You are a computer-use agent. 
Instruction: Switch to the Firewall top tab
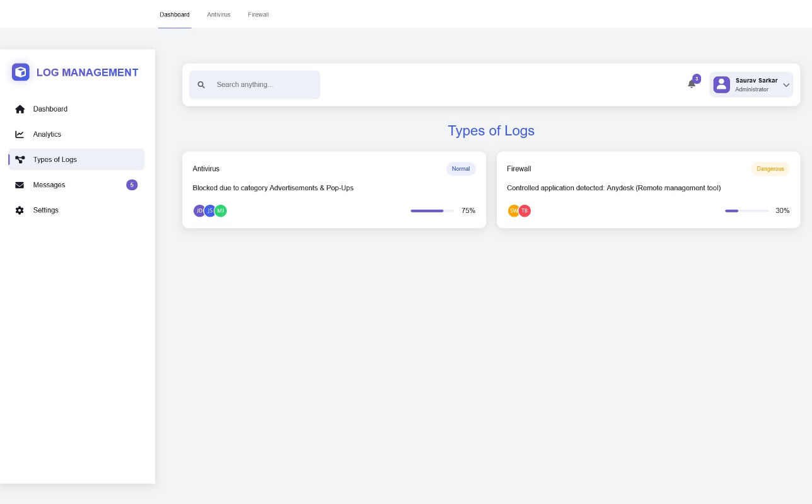pos(258,14)
